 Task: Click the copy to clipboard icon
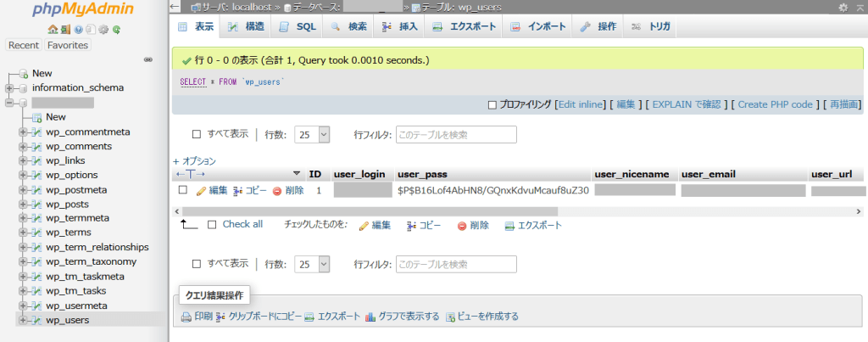coord(220,317)
